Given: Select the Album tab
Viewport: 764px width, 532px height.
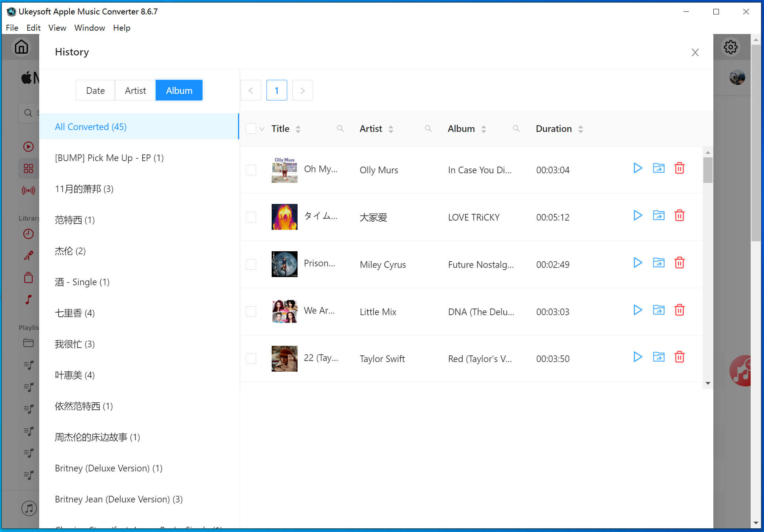Looking at the screenshot, I should coord(179,90).
